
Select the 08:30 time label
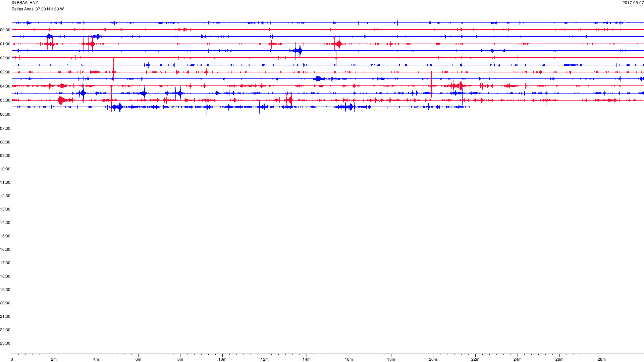[x=5, y=142]
